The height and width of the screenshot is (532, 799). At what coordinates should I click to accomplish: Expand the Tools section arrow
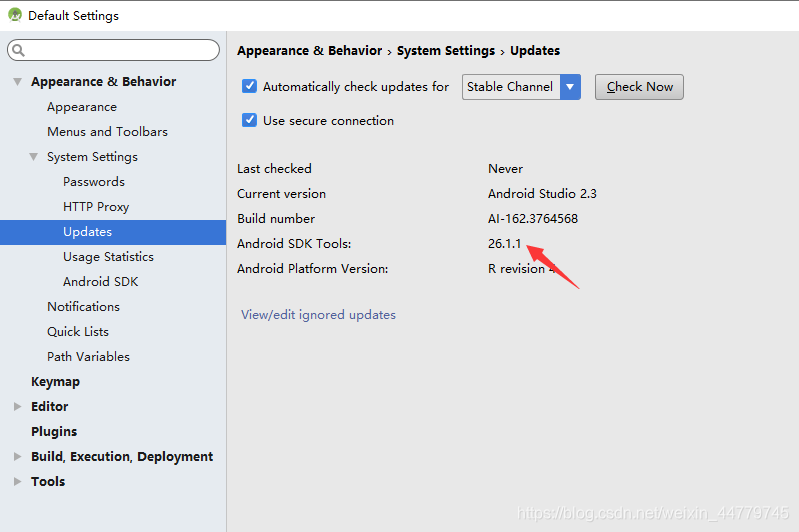point(17,481)
